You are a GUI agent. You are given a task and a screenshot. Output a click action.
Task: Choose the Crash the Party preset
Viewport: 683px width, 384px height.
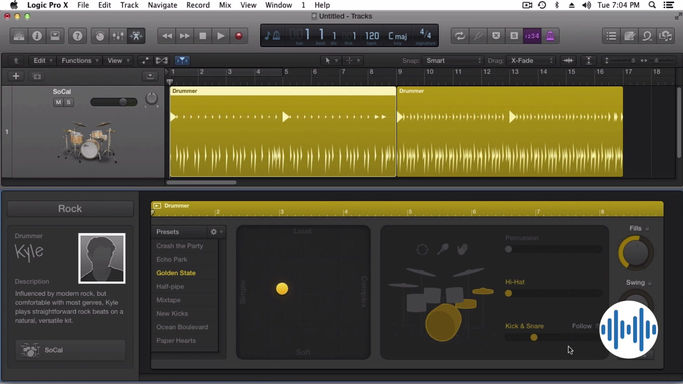[x=179, y=246]
